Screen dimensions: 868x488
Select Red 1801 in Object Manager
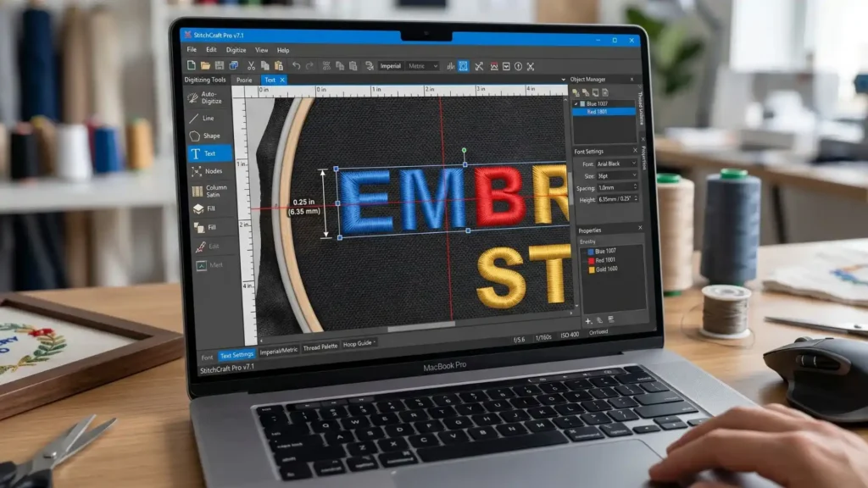604,112
